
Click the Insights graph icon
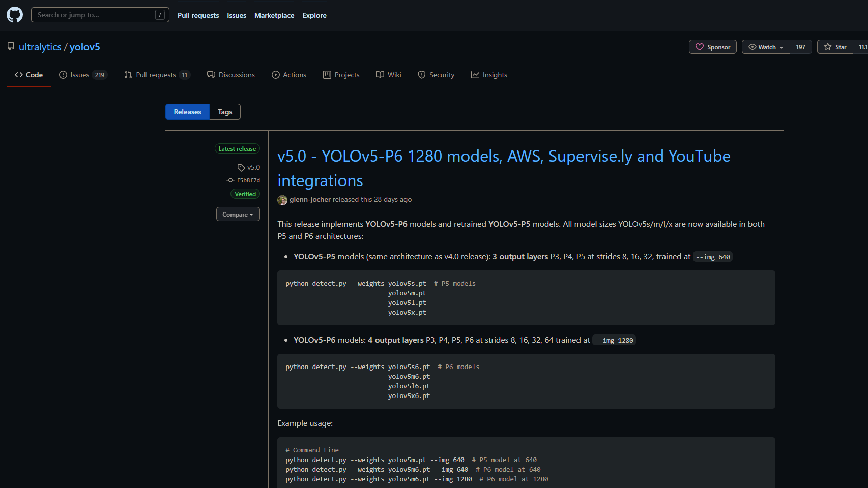[475, 75]
